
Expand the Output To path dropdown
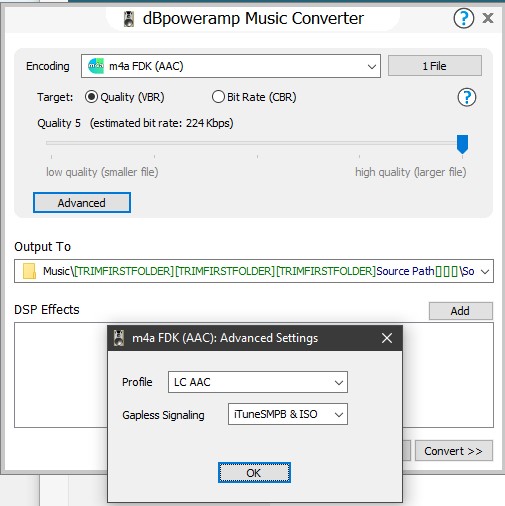tap(485, 271)
